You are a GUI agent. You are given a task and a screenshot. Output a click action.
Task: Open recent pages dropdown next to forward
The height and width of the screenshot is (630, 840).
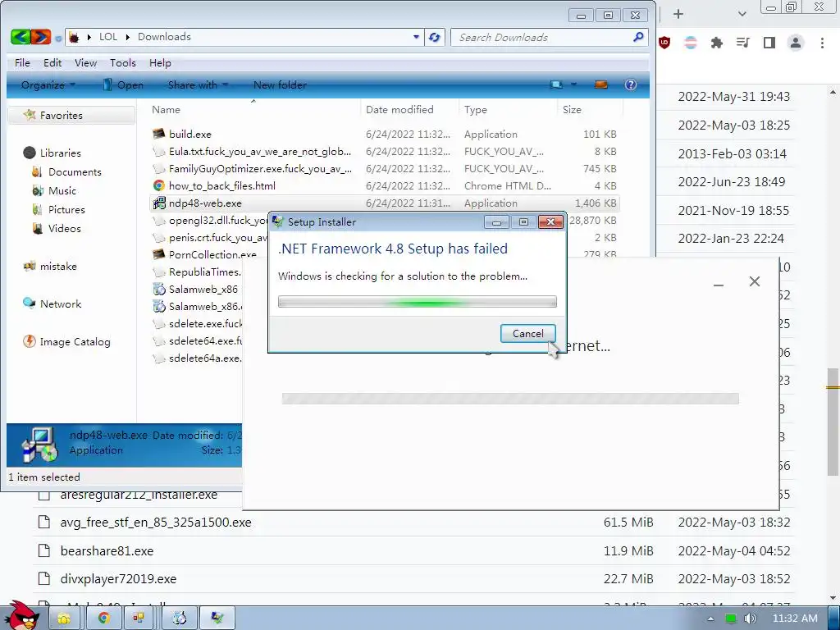coord(58,38)
